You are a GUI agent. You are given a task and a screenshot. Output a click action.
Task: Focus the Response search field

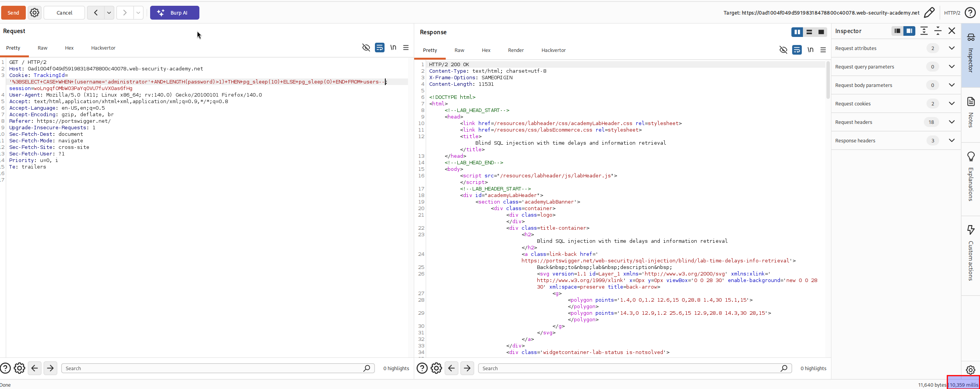pyautogui.click(x=635, y=369)
